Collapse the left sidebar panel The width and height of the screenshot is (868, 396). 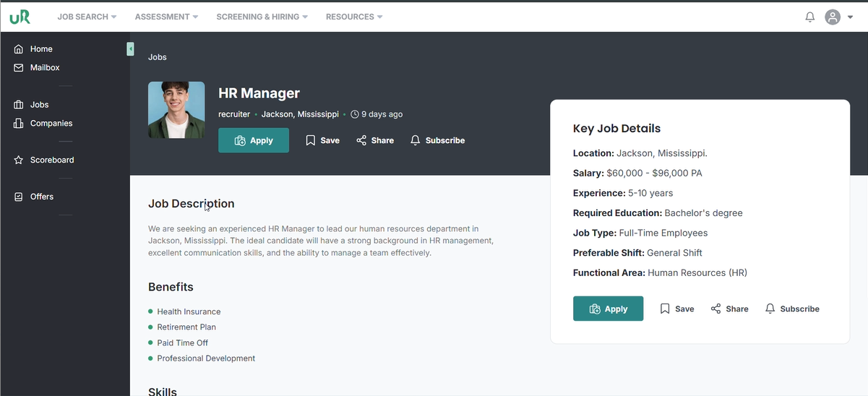click(x=130, y=48)
